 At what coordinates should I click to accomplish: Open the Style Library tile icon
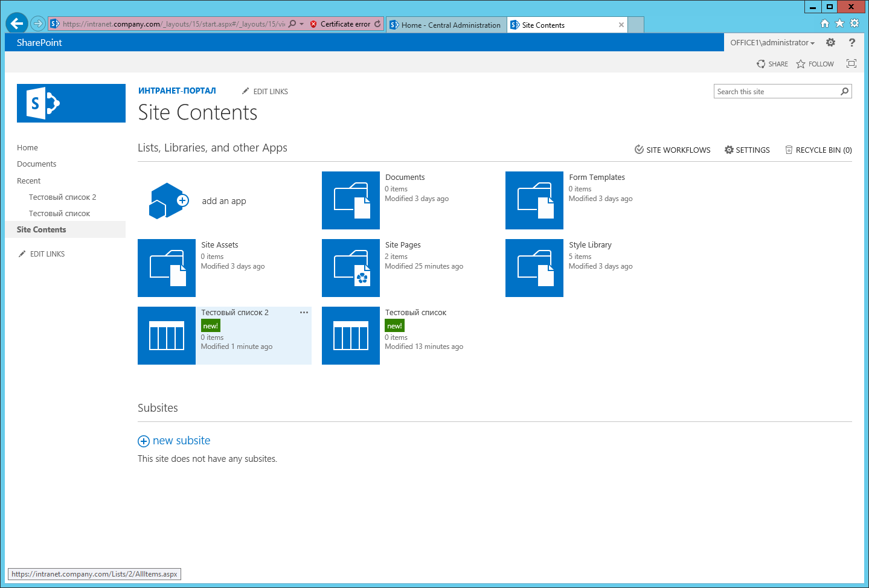(534, 268)
